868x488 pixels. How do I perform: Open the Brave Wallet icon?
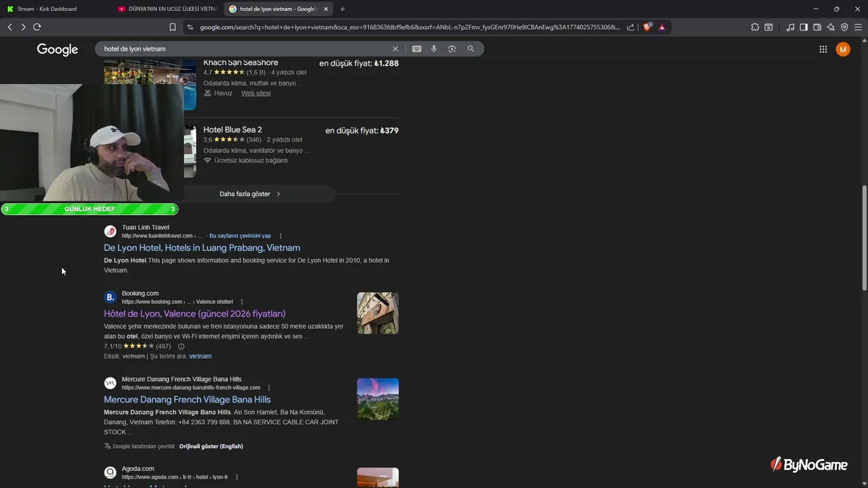click(817, 27)
